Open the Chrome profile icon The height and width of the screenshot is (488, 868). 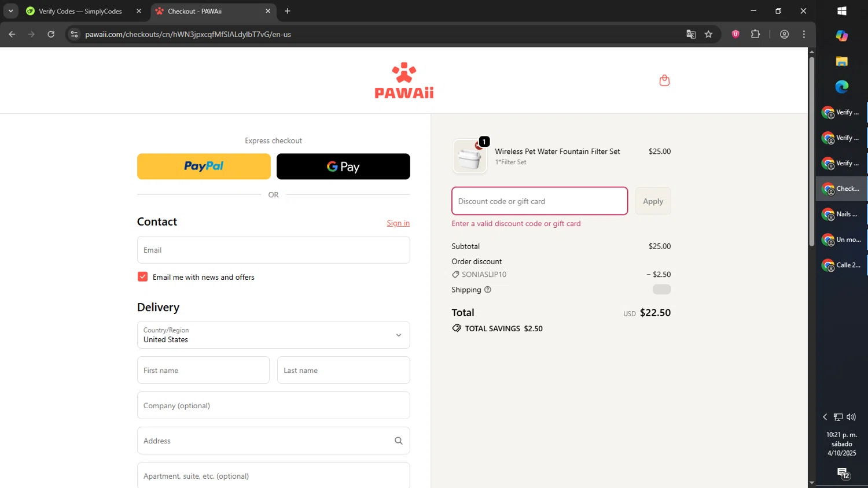[784, 34]
